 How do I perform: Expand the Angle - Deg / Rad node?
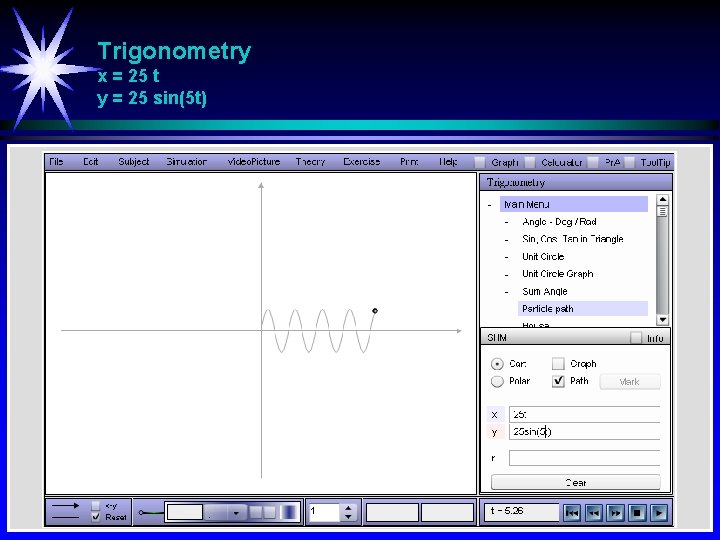[x=506, y=222]
